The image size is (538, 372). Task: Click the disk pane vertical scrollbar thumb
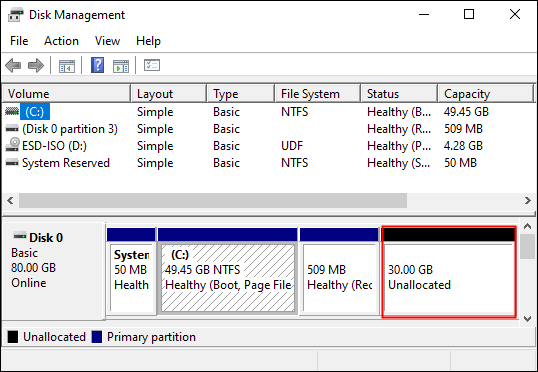point(527,247)
